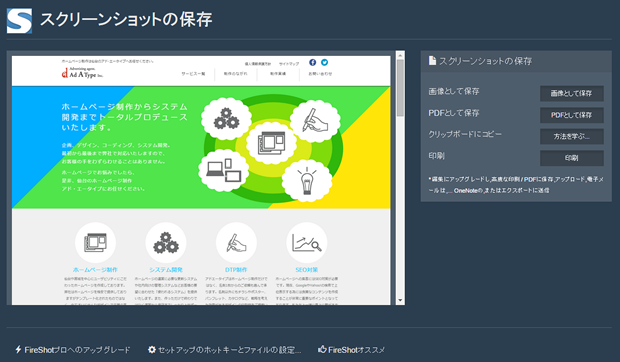Image resolution: width=620 pixels, height=362 pixels.
Task: Click the document icon in save panel header
Action: pyautogui.click(x=432, y=60)
